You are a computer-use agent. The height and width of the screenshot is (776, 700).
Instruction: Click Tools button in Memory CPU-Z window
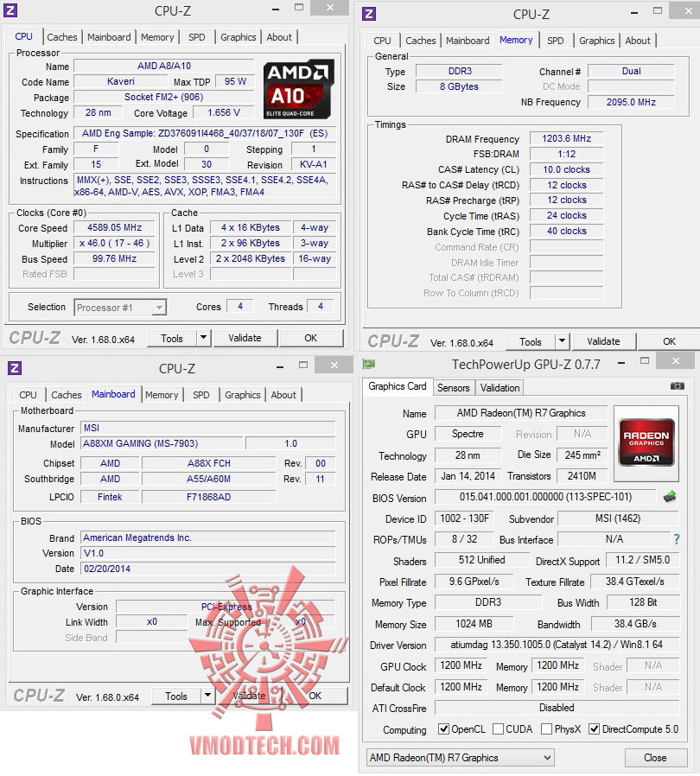(531, 341)
